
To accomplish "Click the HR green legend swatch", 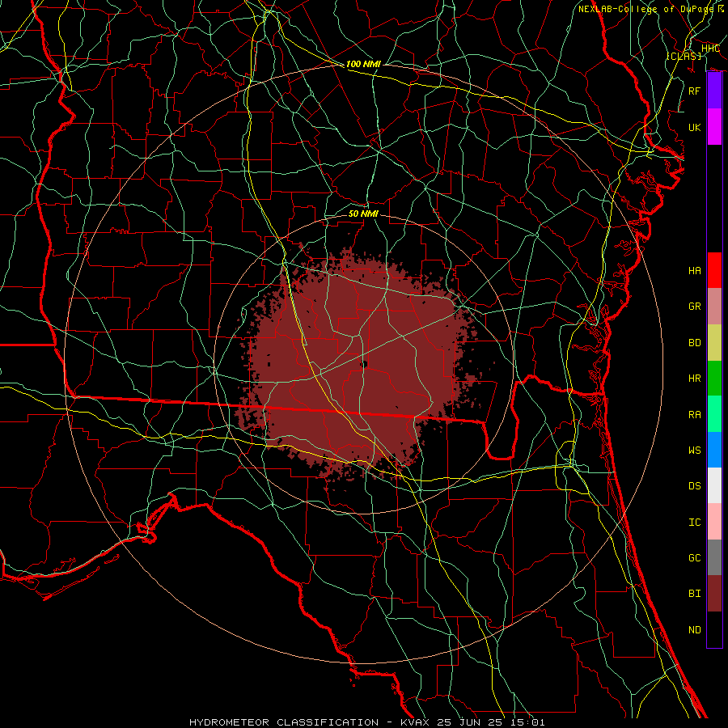I will pyautogui.click(x=714, y=378).
